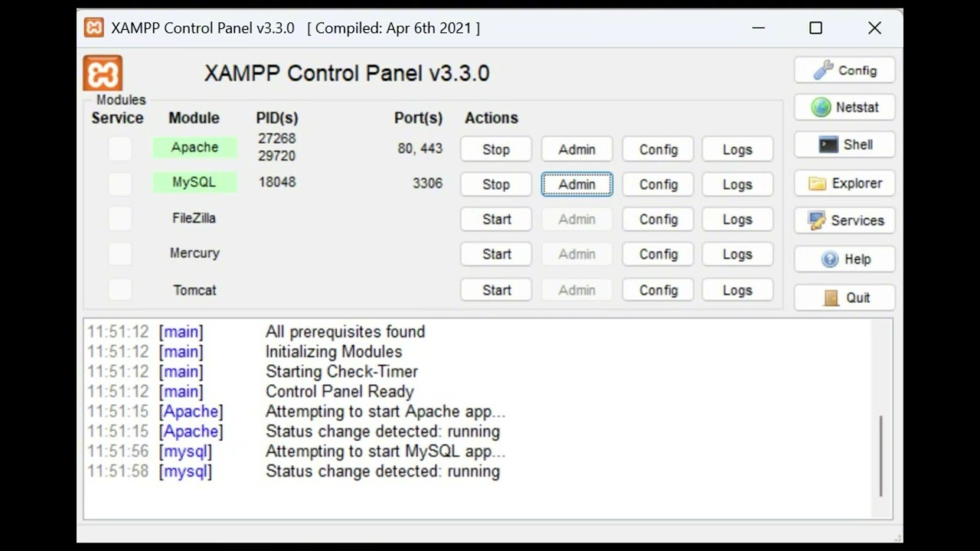Open Netstat via the globe icon
Screen dimensions: 980x551
pyautogui.click(x=822, y=107)
